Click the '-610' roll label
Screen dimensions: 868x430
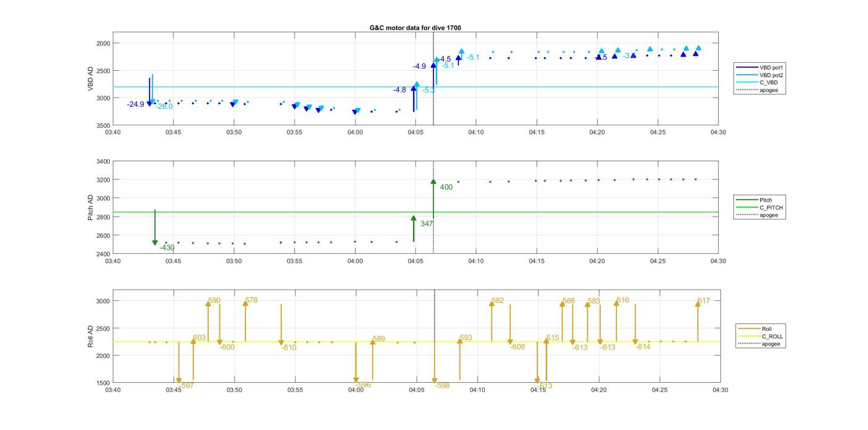pyautogui.click(x=289, y=347)
